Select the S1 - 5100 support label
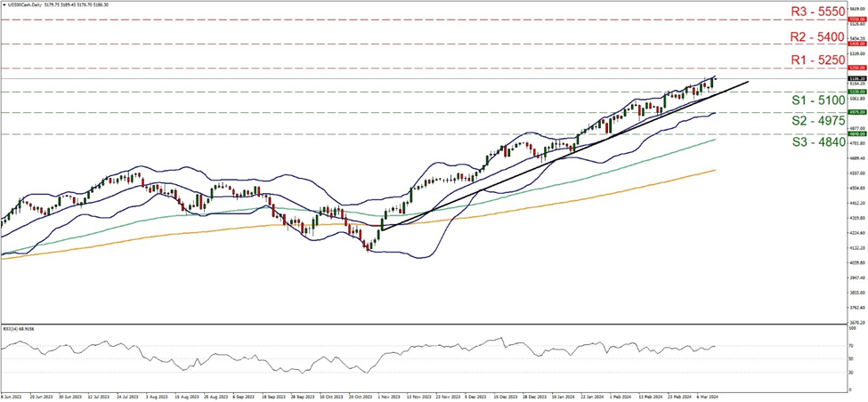The image size is (868, 402). (817, 102)
